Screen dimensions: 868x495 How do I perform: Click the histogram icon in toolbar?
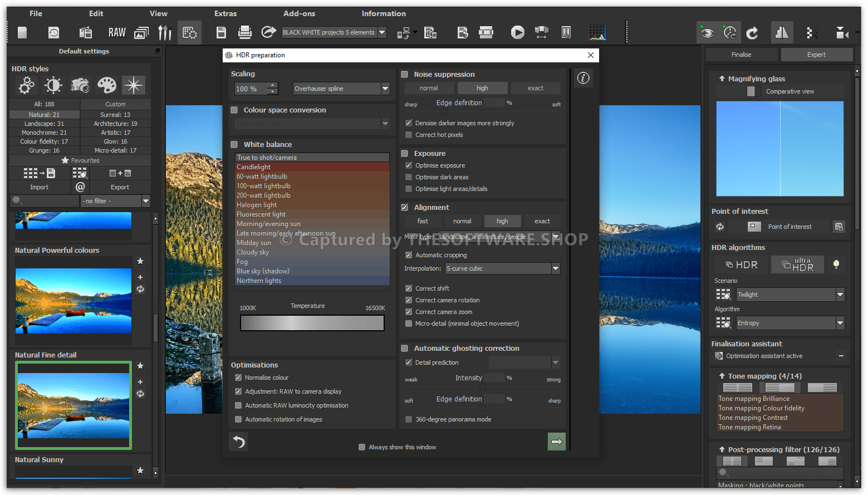tap(597, 33)
